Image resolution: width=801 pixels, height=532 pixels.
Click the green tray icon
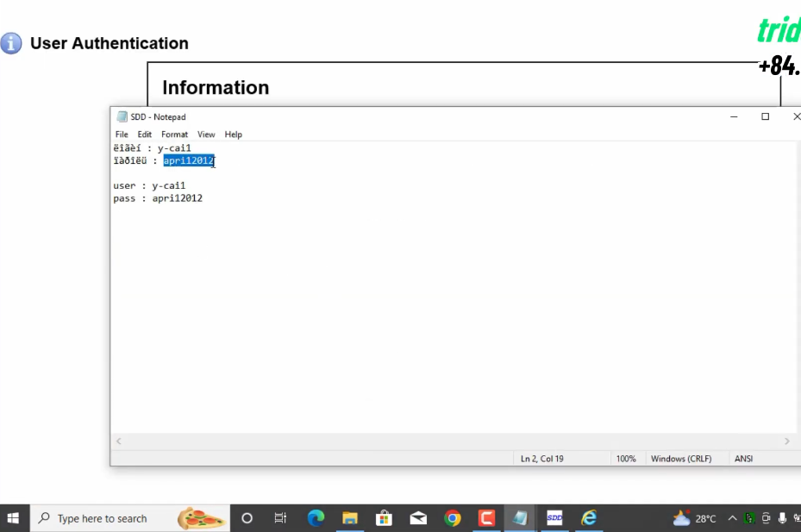(749, 518)
